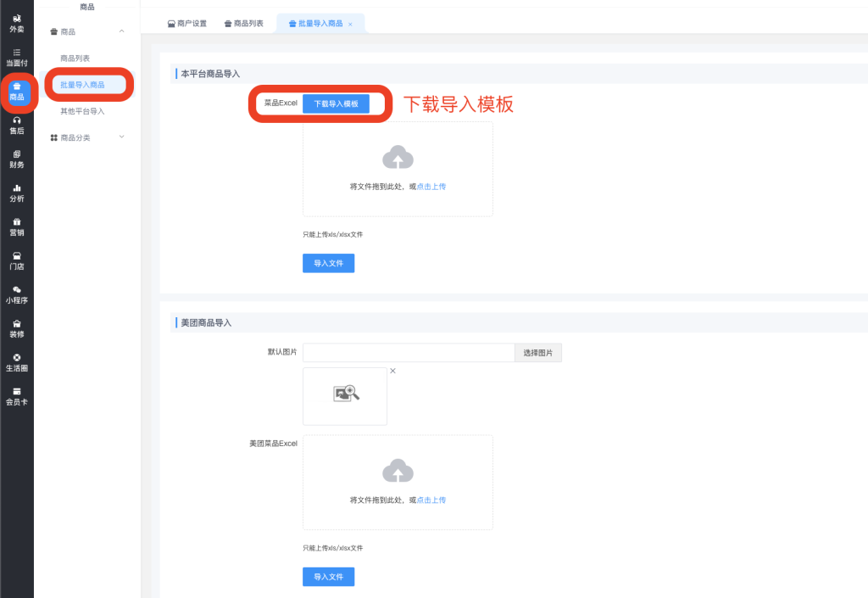
Task: Switch to the 商品列表 tab
Action: (x=244, y=24)
